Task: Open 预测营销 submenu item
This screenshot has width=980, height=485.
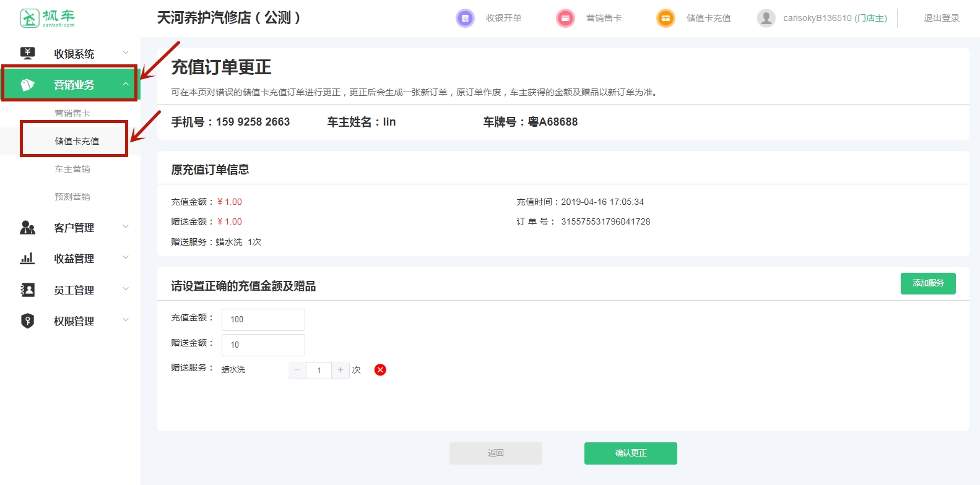Action: coord(72,197)
